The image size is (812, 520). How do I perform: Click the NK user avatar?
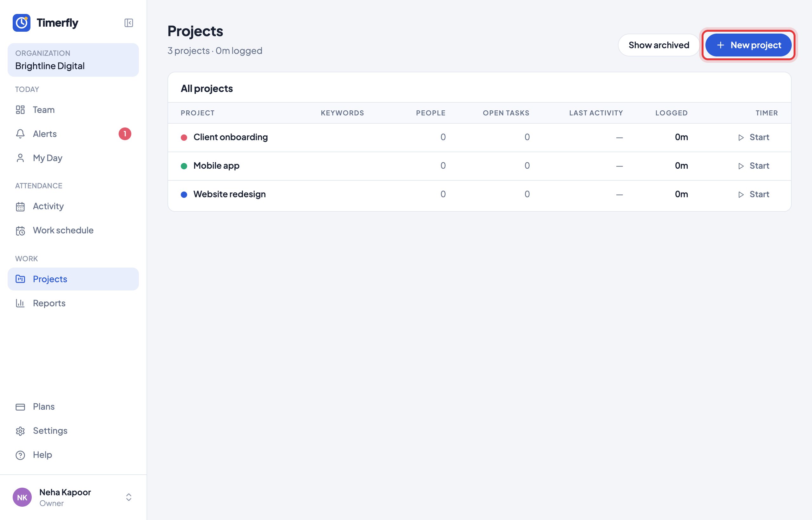pos(22,497)
